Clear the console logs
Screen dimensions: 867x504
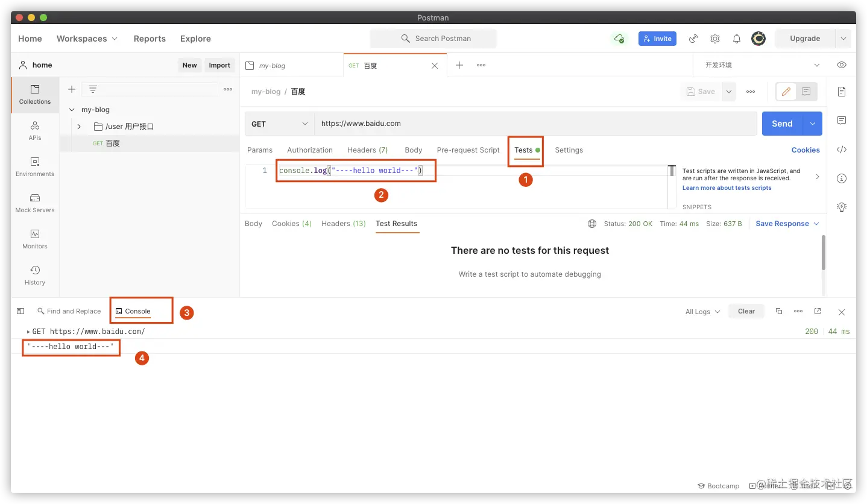pos(746,311)
